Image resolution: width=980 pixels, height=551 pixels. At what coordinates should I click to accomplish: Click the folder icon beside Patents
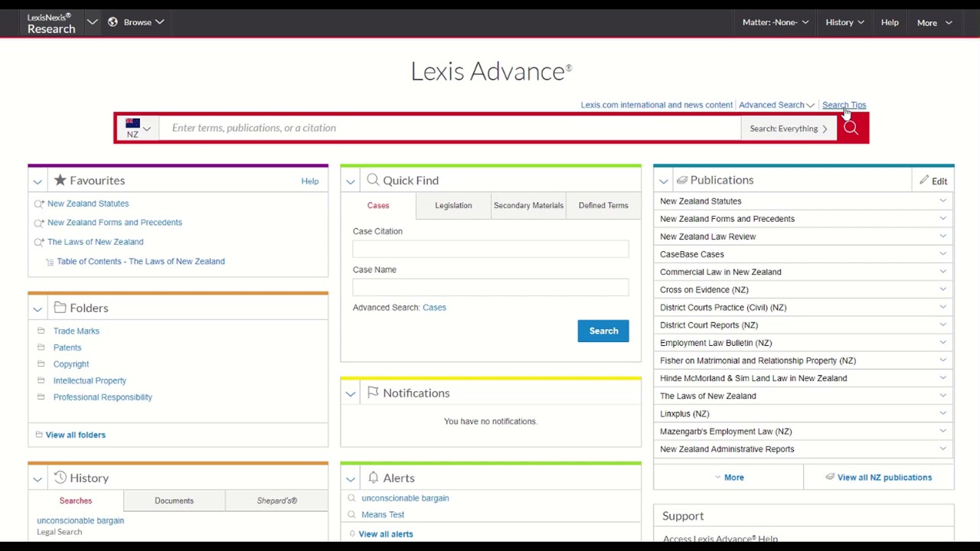pos(41,347)
